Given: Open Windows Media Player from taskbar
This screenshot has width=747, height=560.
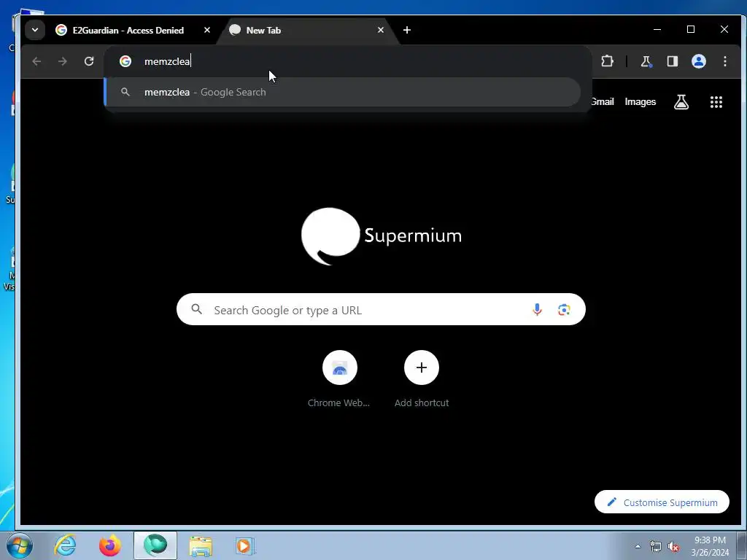Looking at the screenshot, I should click(x=245, y=545).
